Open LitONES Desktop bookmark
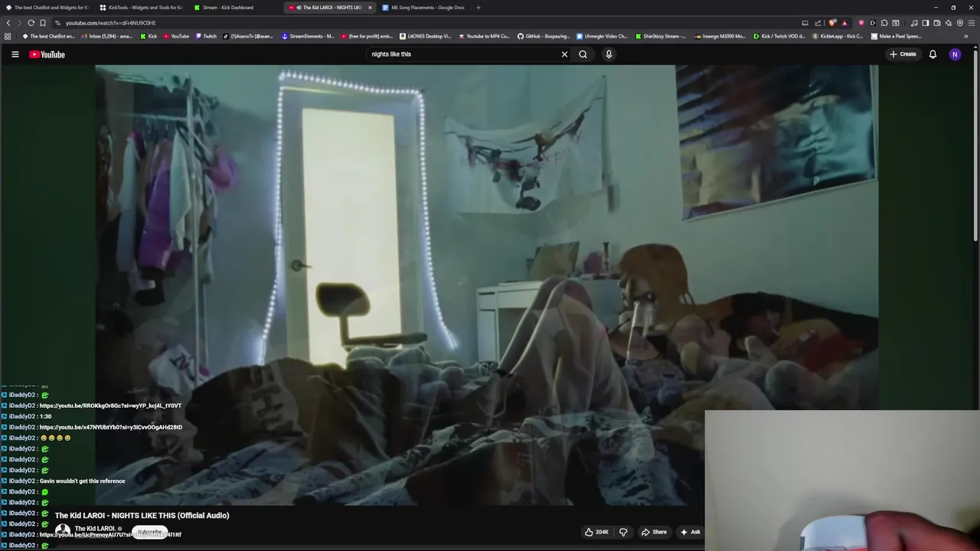 pos(425,36)
